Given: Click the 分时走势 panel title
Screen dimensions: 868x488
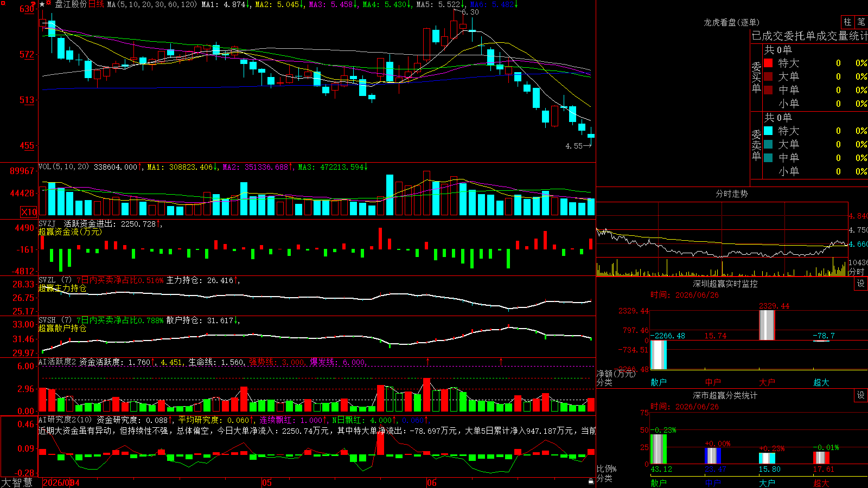Looking at the screenshot, I should click(731, 194).
